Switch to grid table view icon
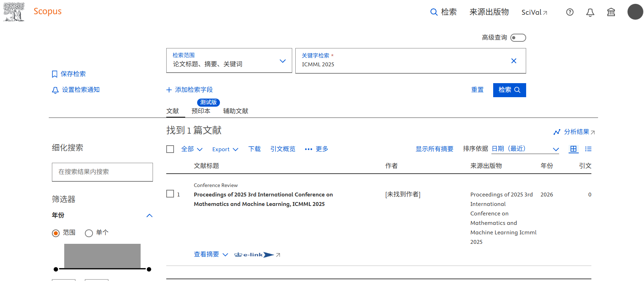The height and width of the screenshot is (281, 644). pos(573,149)
